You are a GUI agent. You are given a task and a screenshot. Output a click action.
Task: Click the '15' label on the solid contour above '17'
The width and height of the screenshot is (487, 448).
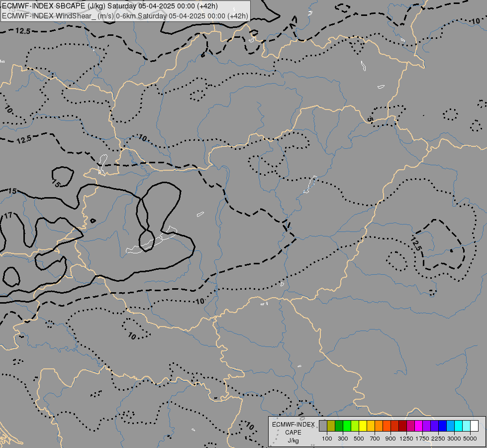12,191
